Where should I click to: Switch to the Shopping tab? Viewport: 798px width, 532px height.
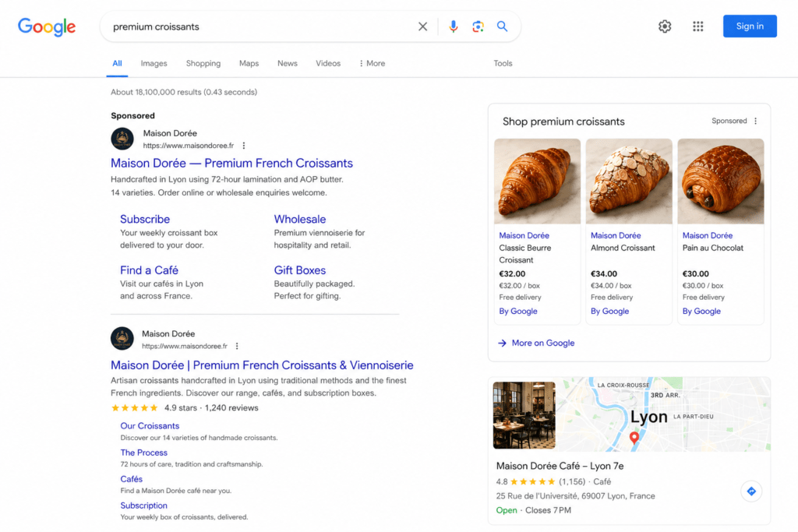coord(203,64)
